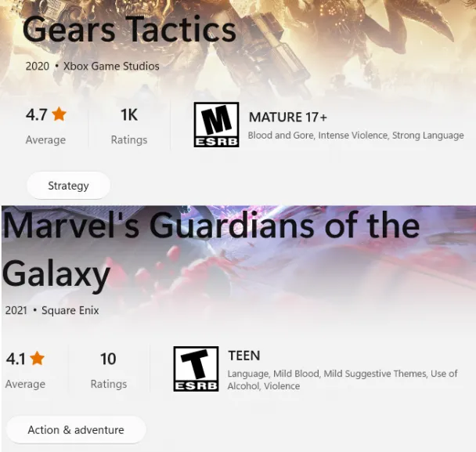
Task: View the 1K Ratings count
Action: coord(129,127)
